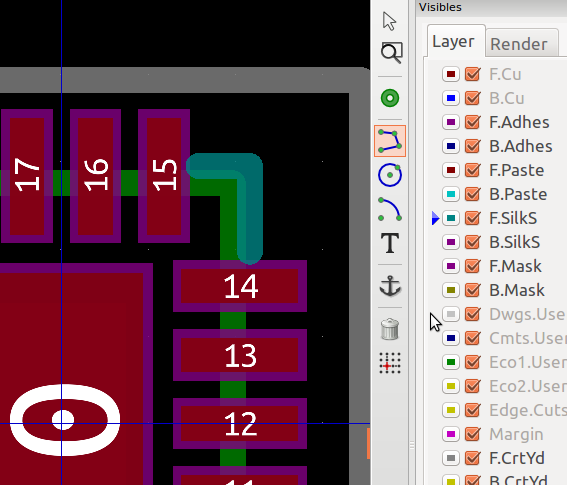The height and width of the screenshot is (485, 567).
Task: Select pad 14 on the footprint
Action: pos(240,286)
